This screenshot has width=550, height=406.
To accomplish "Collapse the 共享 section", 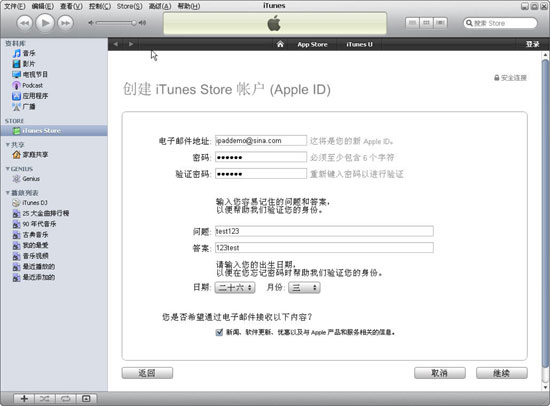I will click(7, 145).
